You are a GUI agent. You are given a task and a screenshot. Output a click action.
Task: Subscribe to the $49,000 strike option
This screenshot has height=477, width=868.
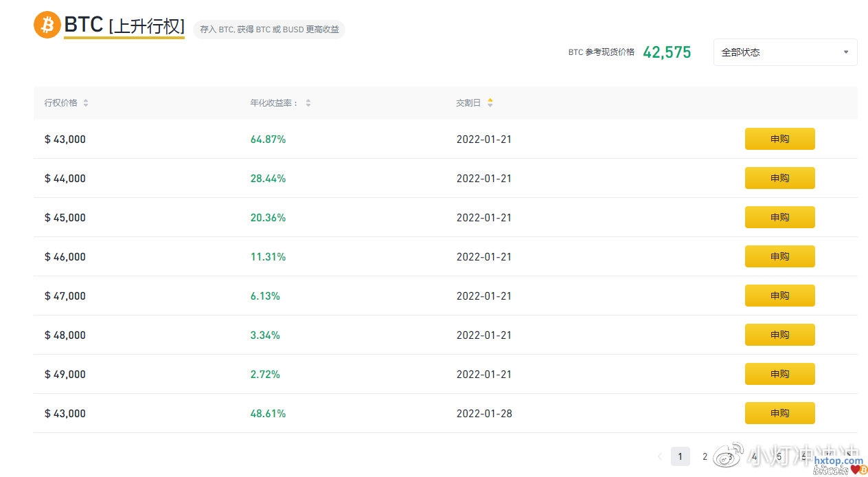click(x=779, y=374)
